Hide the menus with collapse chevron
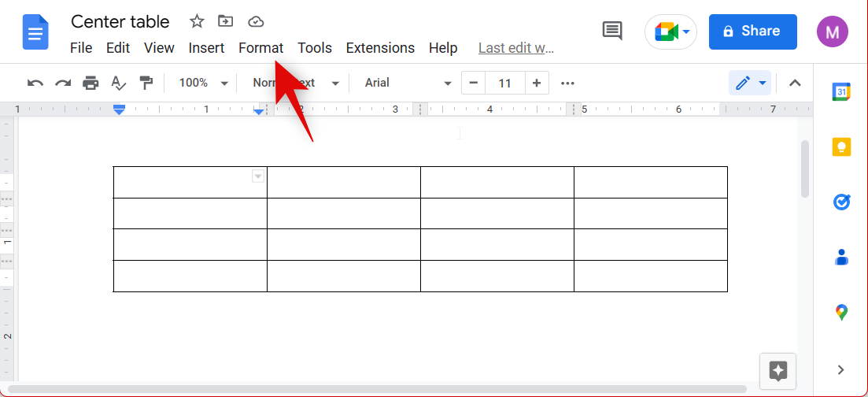This screenshot has height=397, width=868. 795,83
